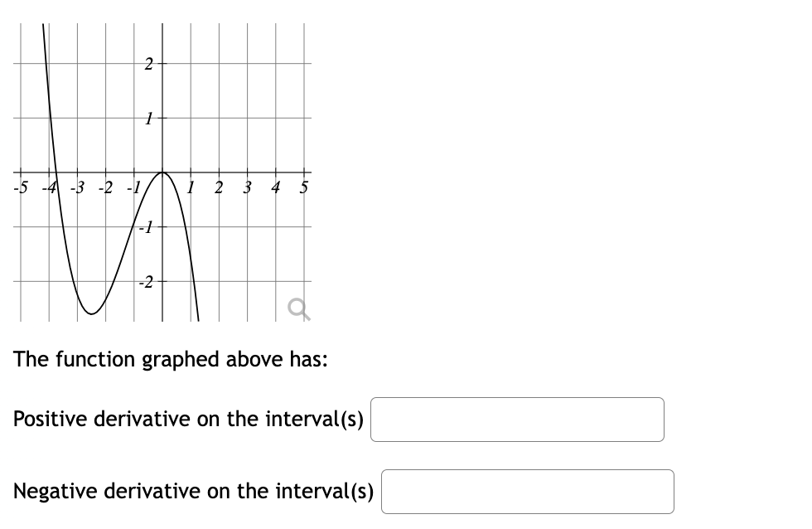Select the negative derivative answer box
812x529 pixels.
(x=527, y=491)
